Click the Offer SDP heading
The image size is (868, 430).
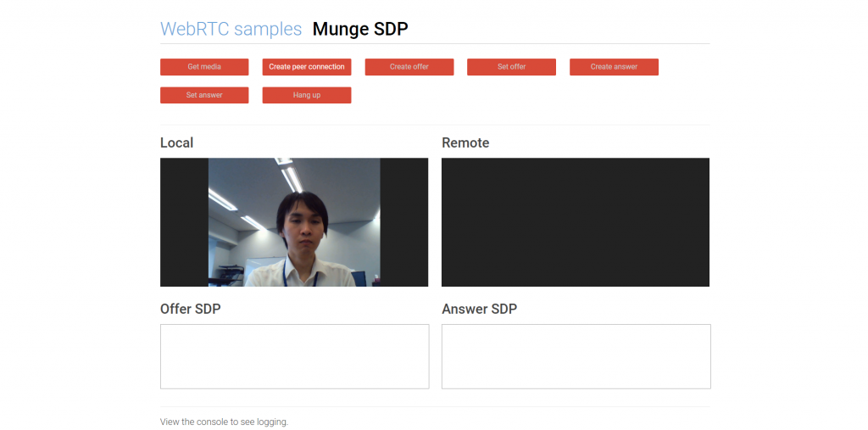[x=191, y=309]
